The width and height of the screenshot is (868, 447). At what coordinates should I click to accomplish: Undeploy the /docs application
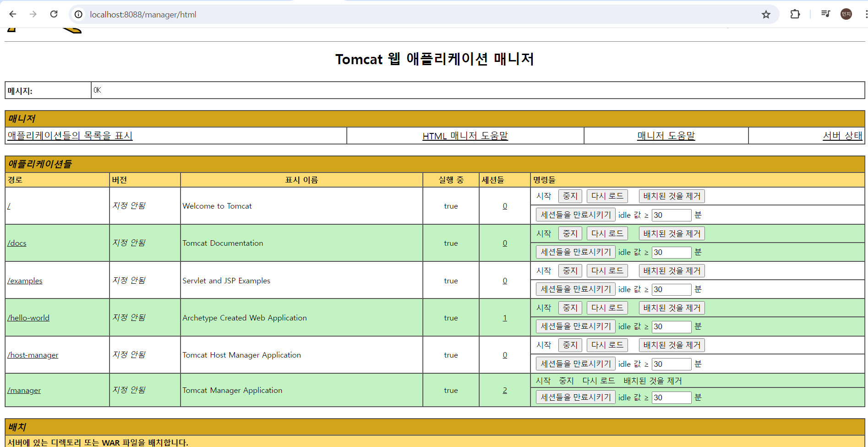(x=671, y=233)
